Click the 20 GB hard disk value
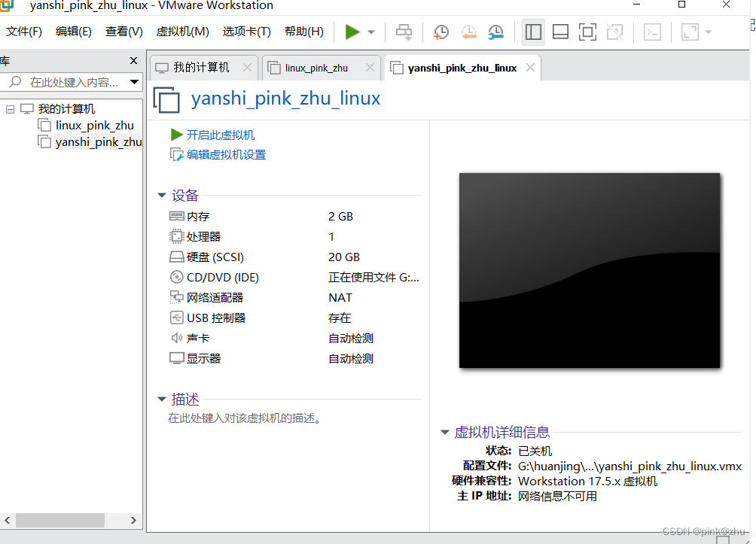Viewport: 756px width, 544px height. pos(344,257)
